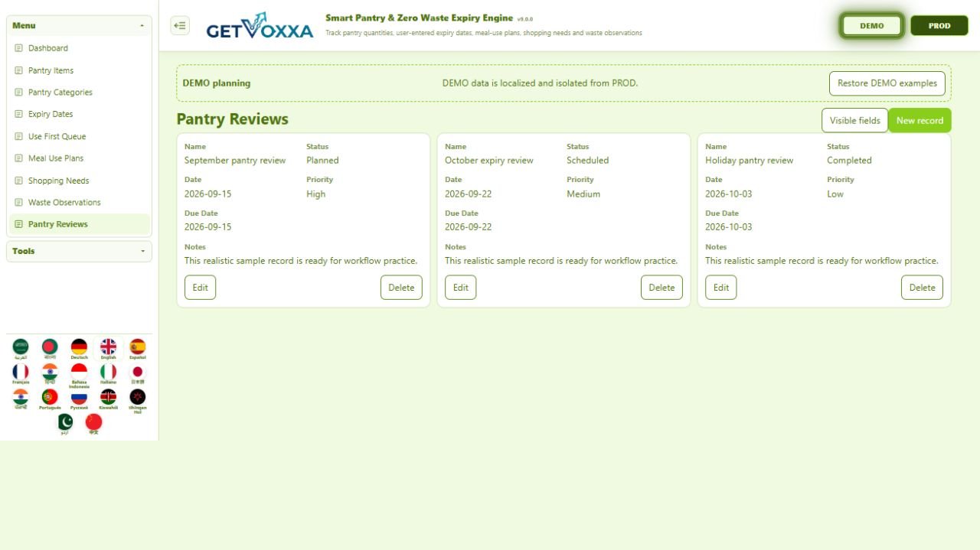Collapse the Menu section

pyautogui.click(x=79, y=25)
